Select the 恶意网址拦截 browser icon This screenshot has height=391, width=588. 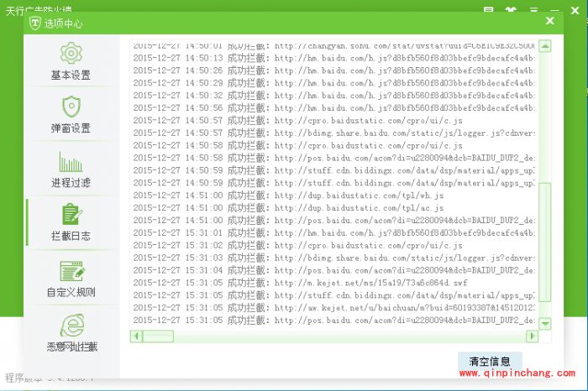point(71,324)
